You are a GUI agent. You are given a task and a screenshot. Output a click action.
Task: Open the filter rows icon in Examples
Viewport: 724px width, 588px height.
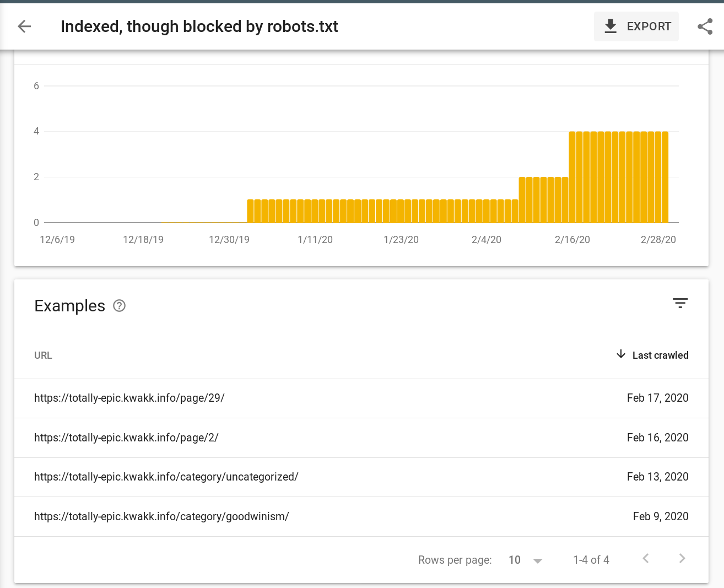coord(680,303)
